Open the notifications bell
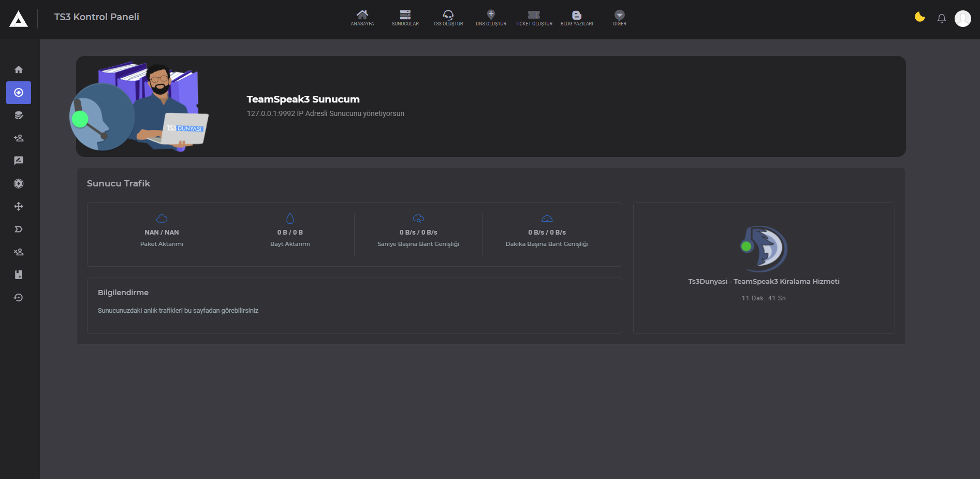This screenshot has width=980, height=479. 941,19
